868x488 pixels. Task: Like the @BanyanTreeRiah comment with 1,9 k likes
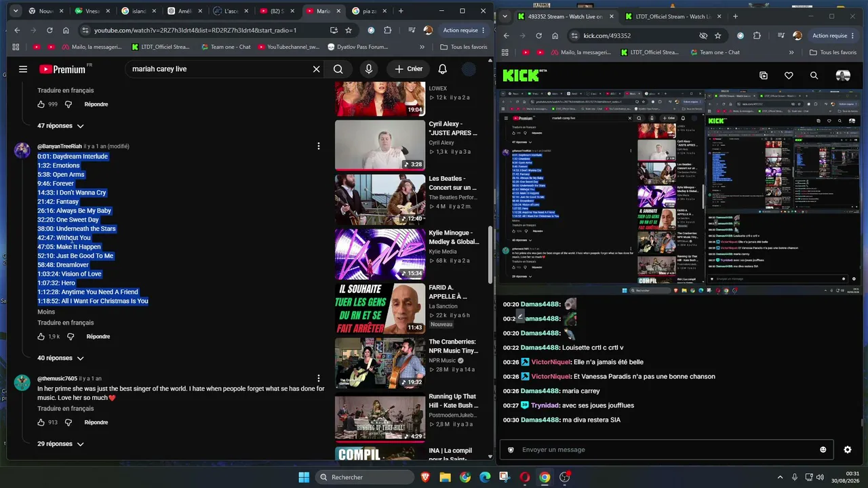[x=41, y=336]
